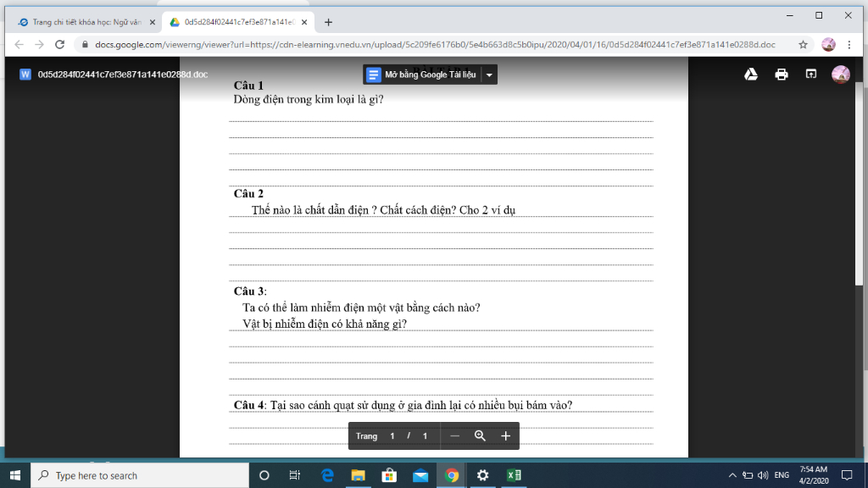
Task: Click the Chrome icon on the taskbar
Action: 451,475
